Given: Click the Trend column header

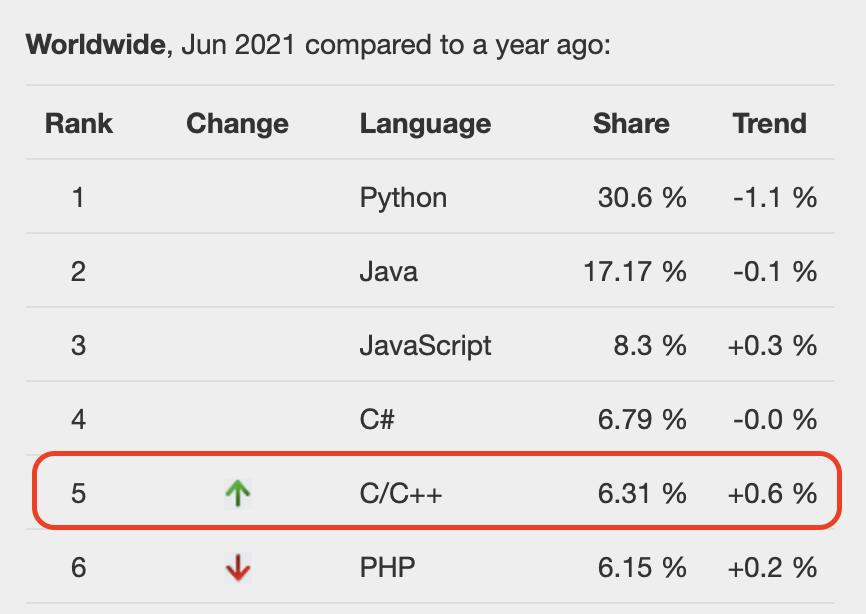Looking at the screenshot, I should [769, 123].
